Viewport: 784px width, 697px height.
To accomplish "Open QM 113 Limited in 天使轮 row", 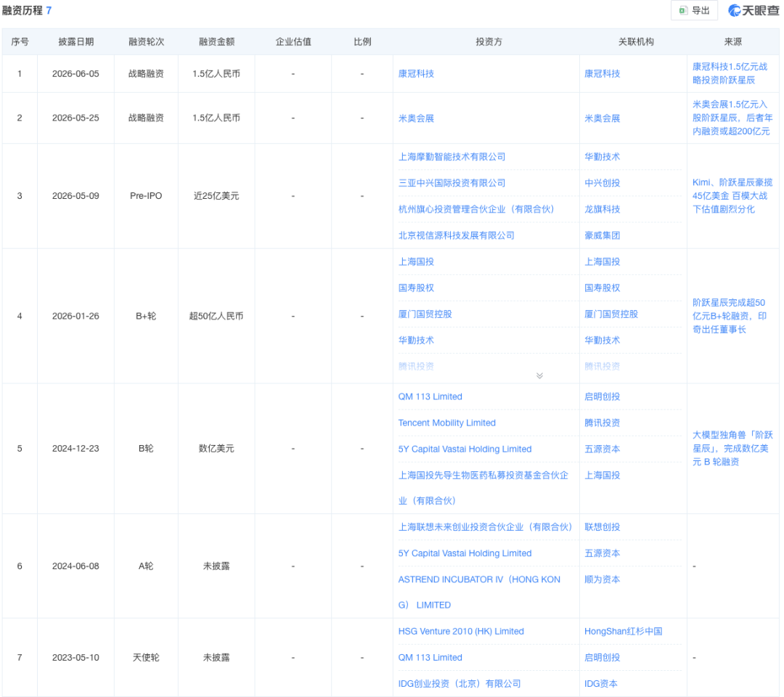I will pyautogui.click(x=430, y=658).
